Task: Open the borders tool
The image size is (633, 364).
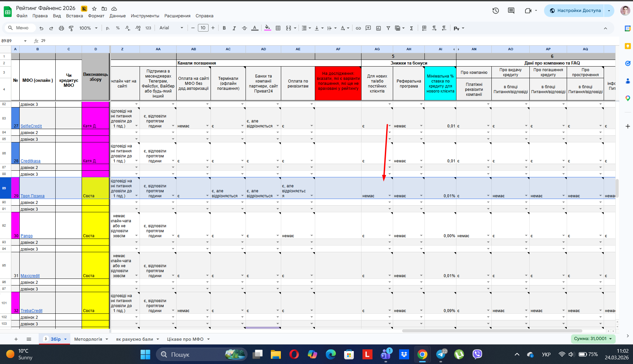Action: [278, 28]
